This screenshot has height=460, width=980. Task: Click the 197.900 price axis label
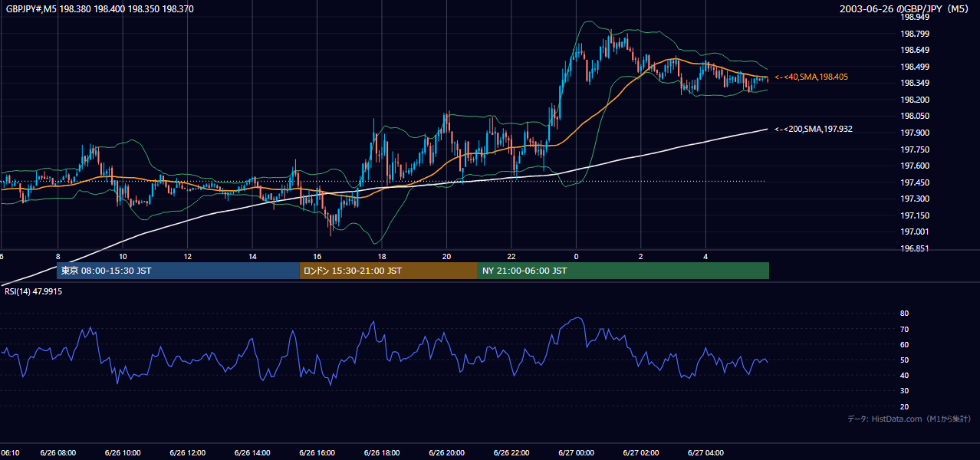[x=915, y=133]
